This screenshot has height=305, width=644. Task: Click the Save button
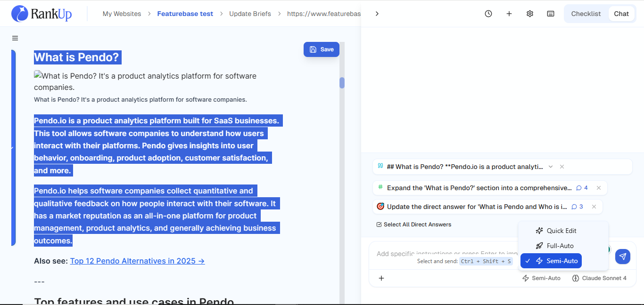[x=322, y=49]
